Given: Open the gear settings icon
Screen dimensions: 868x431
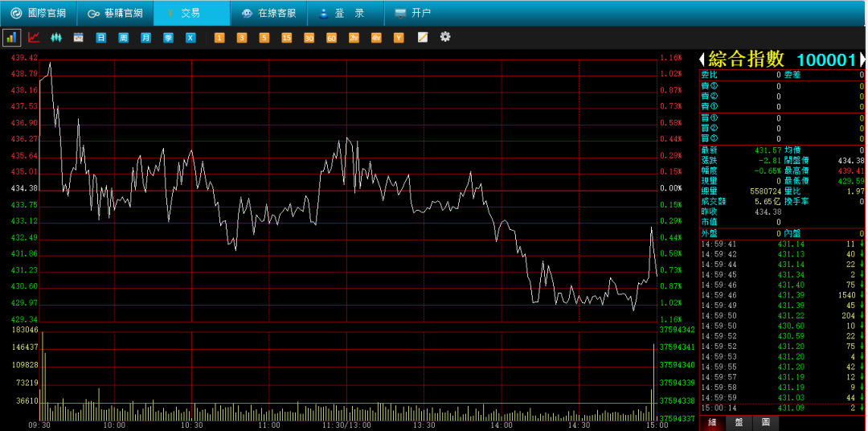Looking at the screenshot, I should 445,36.
